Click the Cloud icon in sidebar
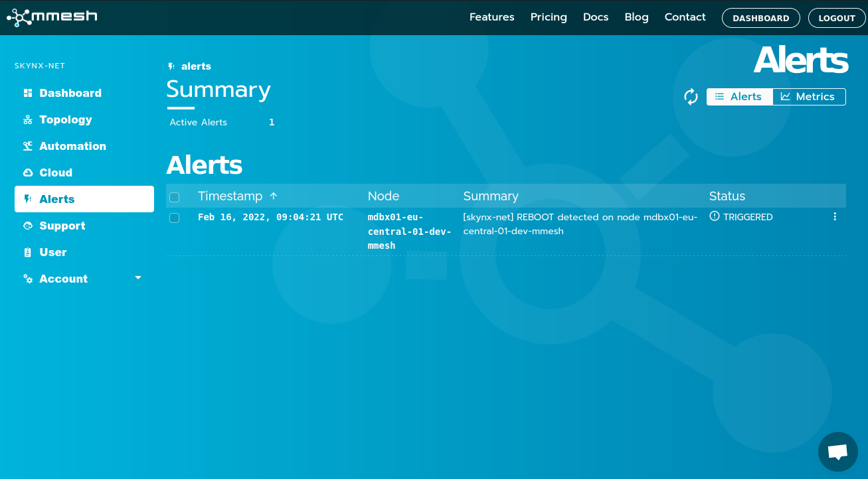The image size is (868, 479). [28, 172]
